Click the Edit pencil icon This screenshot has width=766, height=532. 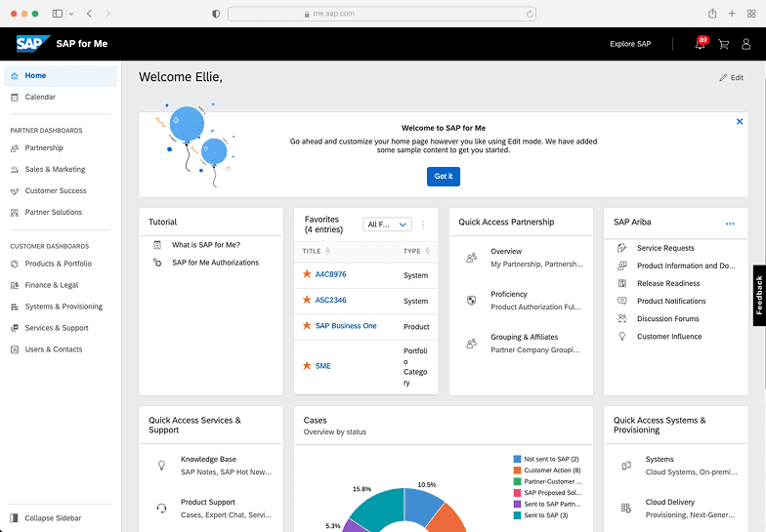723,78
